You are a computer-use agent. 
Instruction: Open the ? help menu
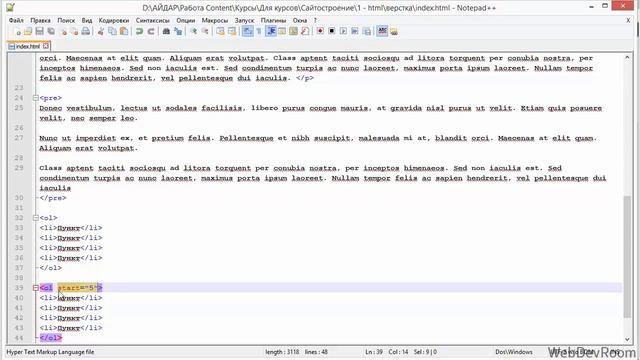(x=315, y=20)
